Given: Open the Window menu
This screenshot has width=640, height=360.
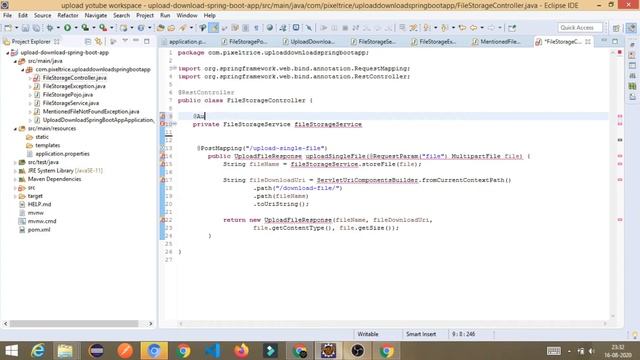Looking at the screenshot, I should (x=187, y=15).
